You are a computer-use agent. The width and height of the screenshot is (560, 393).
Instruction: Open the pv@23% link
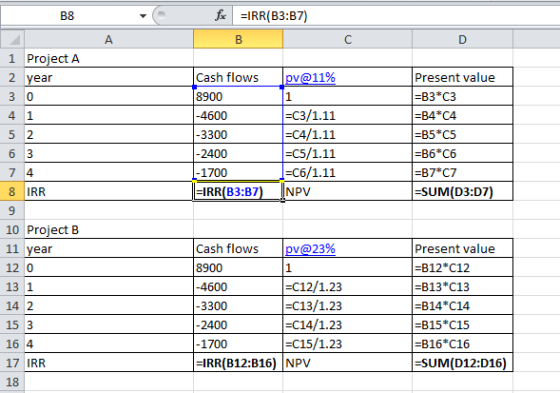[x=310, y=248]
